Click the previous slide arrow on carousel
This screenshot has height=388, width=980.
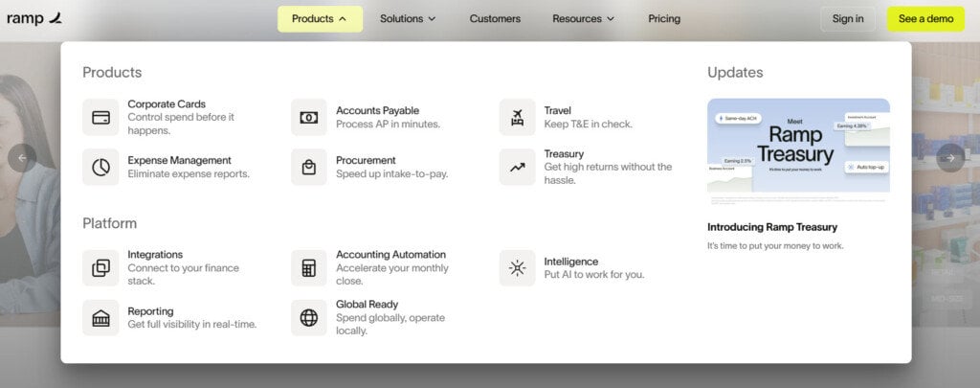coord(23,158)
